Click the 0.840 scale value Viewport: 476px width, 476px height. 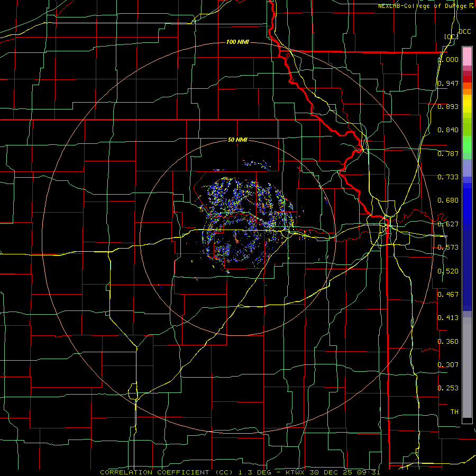(x=448, y=130)
